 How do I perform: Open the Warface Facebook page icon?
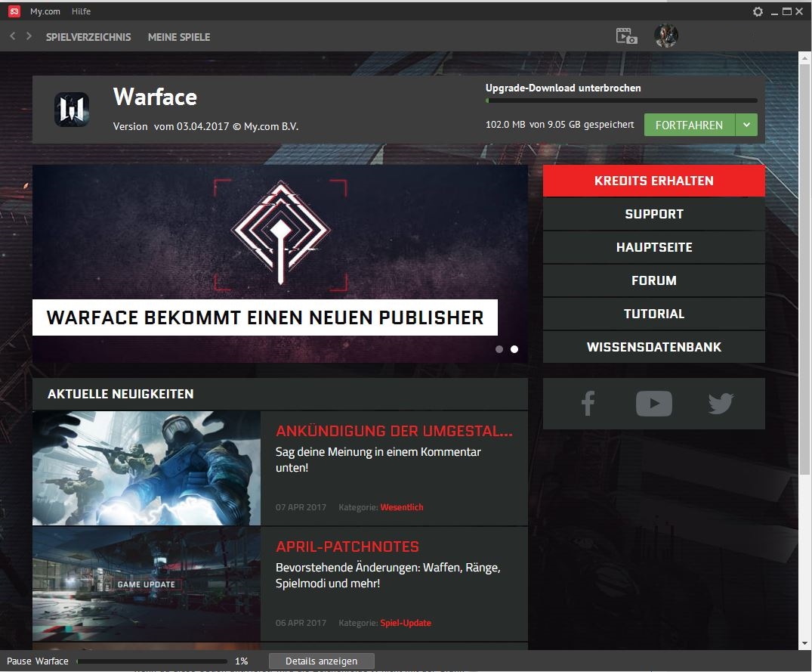pyautogui.click(x=588, y=404)
